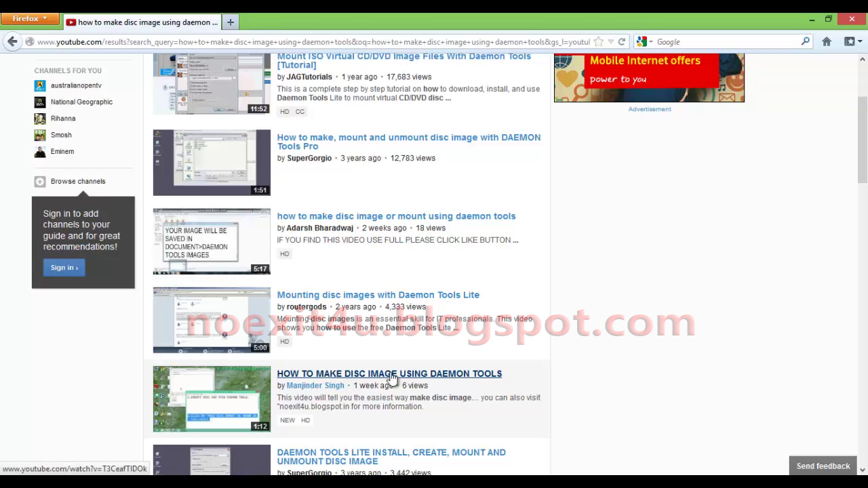Click the back navigation arrow
The width and height of the screenshot is (868, 488).
tap(12, 41)
